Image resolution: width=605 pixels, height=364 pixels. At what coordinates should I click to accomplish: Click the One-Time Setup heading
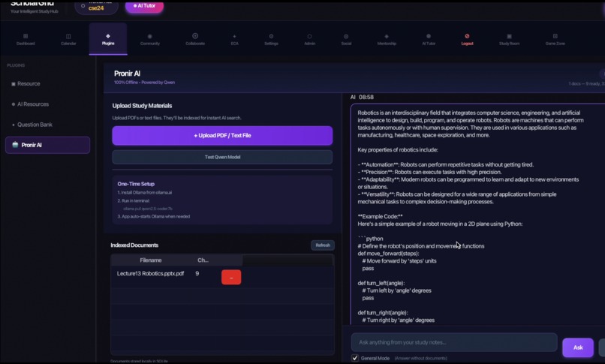tap(136, 184)
